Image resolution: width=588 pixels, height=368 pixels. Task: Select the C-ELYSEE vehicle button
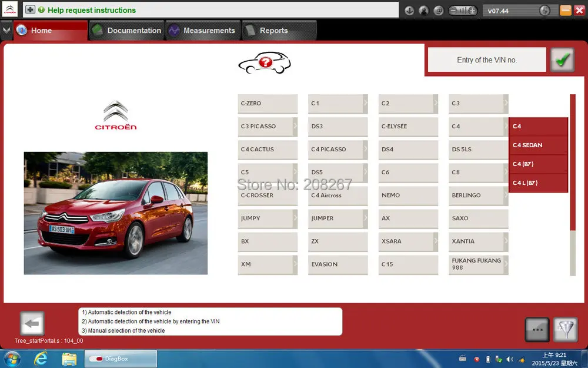[x=408, y=126]
